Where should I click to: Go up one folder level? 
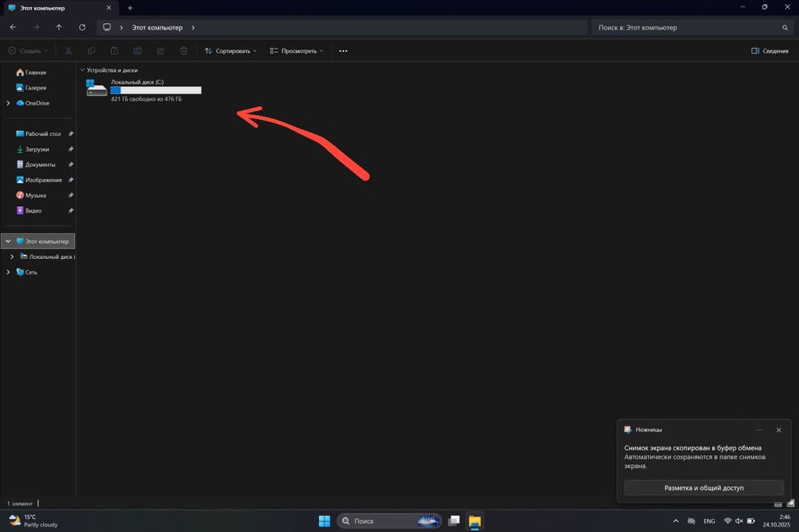coord(59,27)
